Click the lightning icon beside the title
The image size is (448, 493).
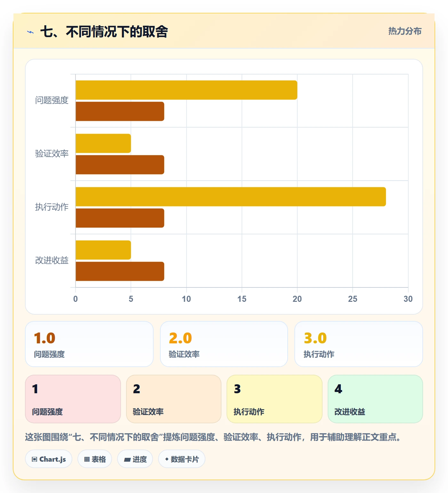click(30, 32)
